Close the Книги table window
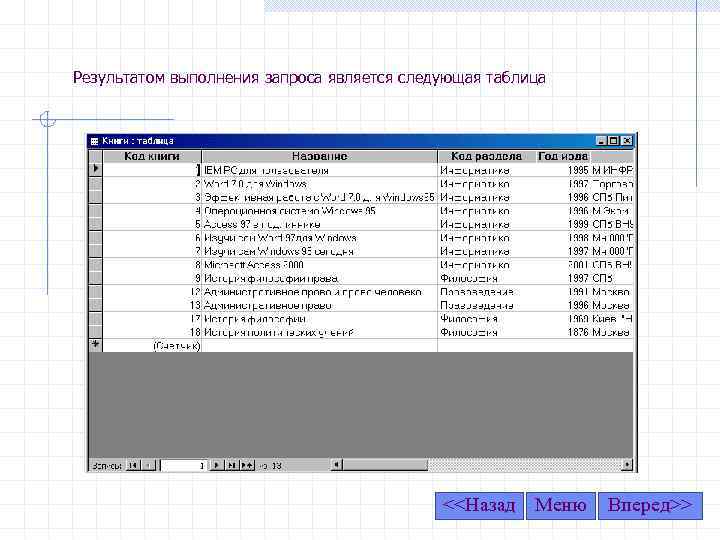720x540 pixels. pyautogui.click(x=626, y=141)
